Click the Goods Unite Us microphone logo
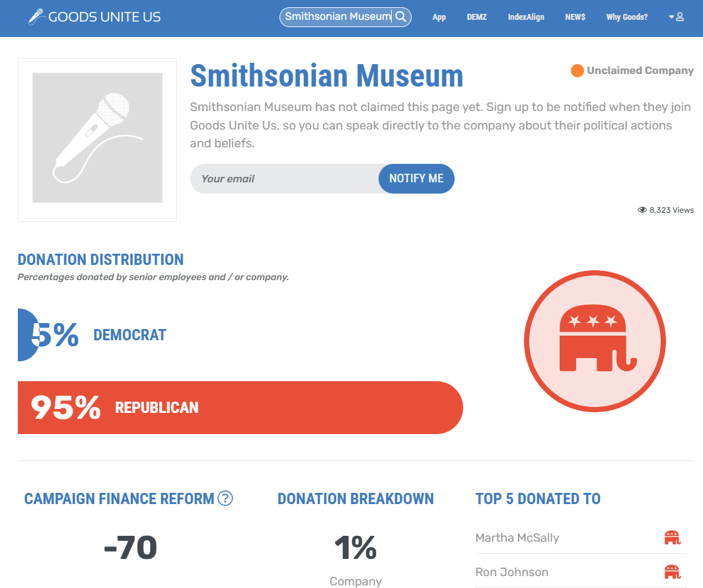Image resolution: width=703 pixels, height=588 pixels. coord(36,17)
